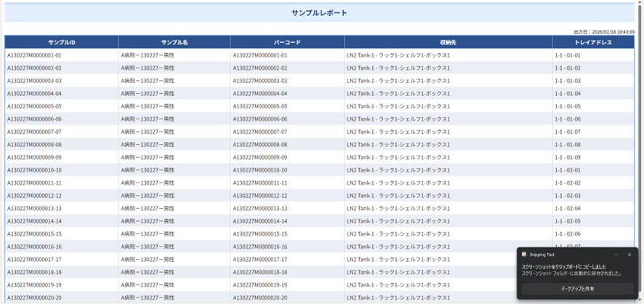Select the バーコード column header
Screen dimensions: 644x304
pos(287,42)
